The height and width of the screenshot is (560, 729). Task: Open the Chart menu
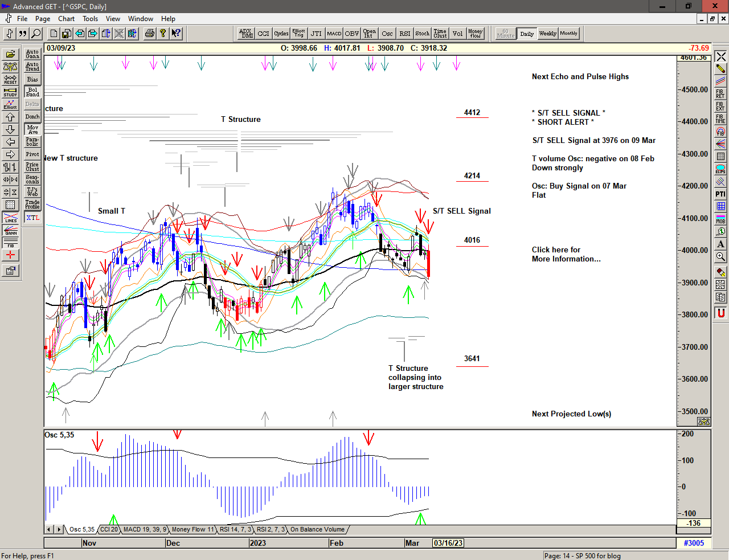click(66, 19)
